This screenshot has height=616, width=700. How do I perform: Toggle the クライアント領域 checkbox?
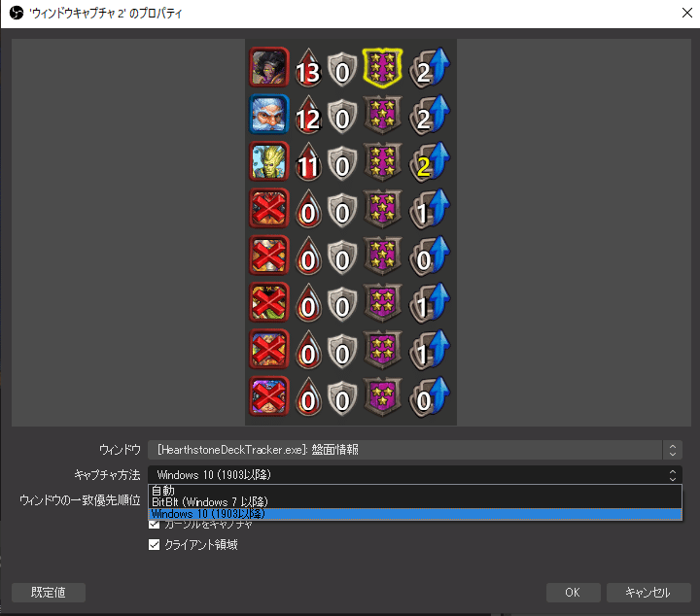[x=154, y=545]
